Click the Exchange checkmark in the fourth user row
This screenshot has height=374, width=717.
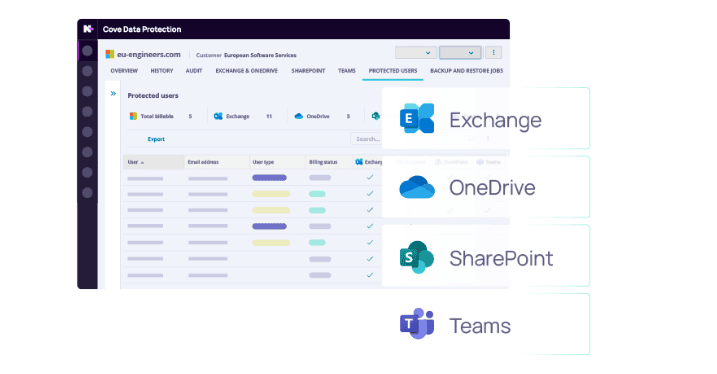point(370,226)
